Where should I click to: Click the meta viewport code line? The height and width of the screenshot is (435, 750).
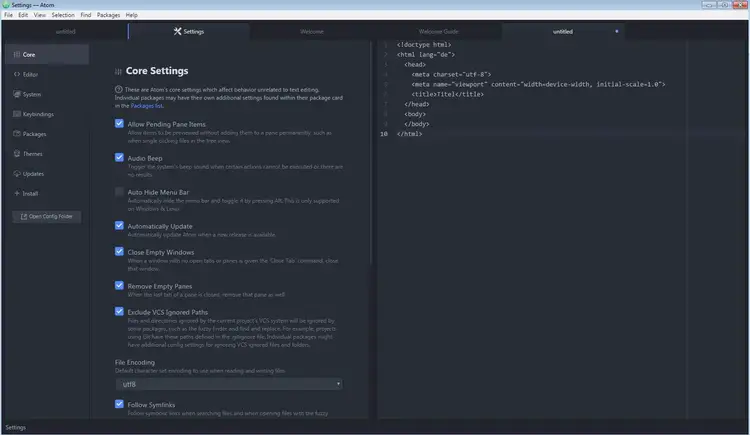coord(538,84)
